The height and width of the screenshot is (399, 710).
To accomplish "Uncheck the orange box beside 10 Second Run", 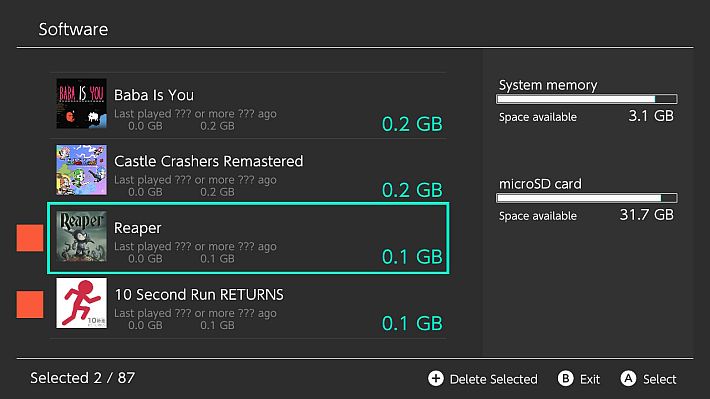I will click(x=30, y=304).
